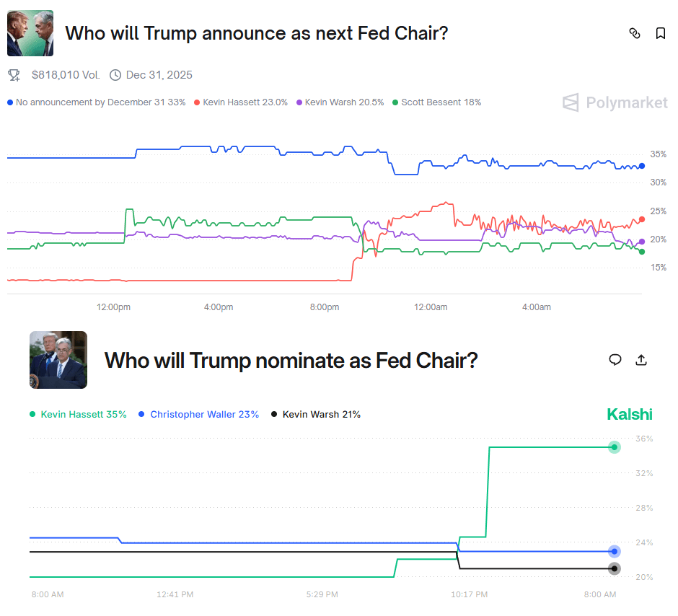Share the Kalshi market via upload icon
This screenshot has width=678, height=616.
pos(640,360)
